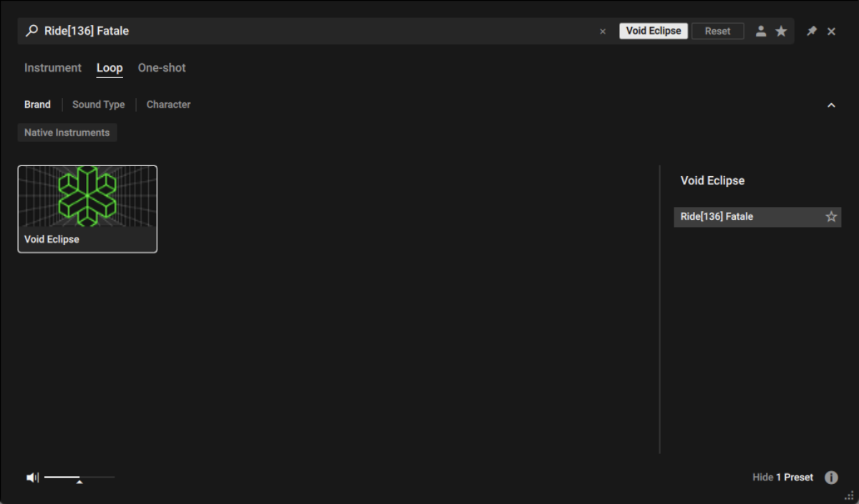Image resolution: width=859 pixels, height=504 pixels.
Task: Favorite the Ride[136] Fatale preset
Action: (x=831, y=216)
